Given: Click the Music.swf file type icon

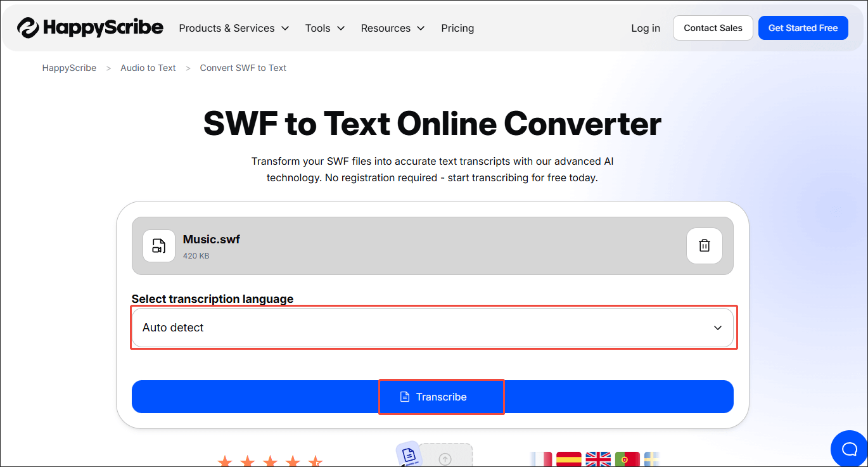Looking at the screenshot, I should pyautogui.click(x=158, y=246).
